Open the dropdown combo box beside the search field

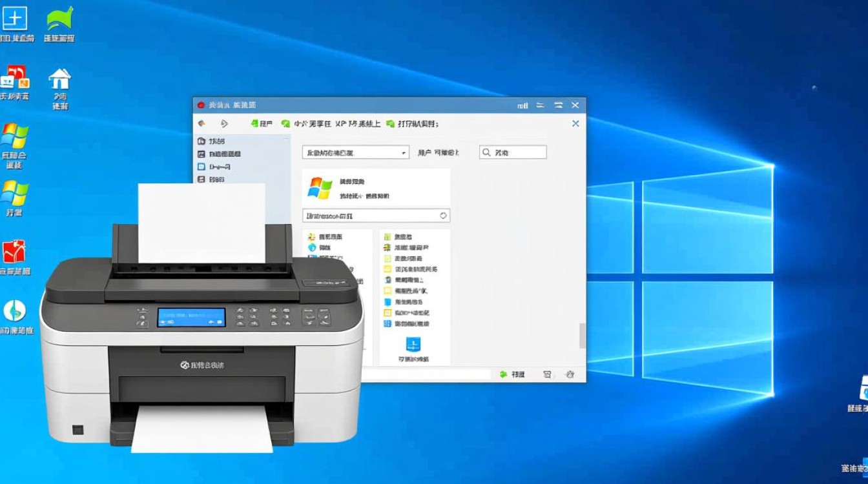click(x=356, y=152)
